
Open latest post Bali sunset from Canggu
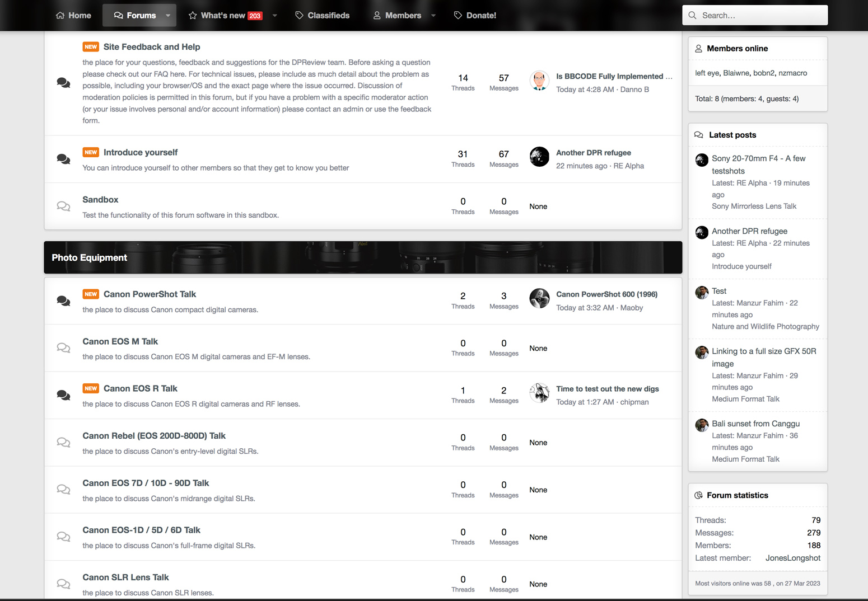point(755,424)
